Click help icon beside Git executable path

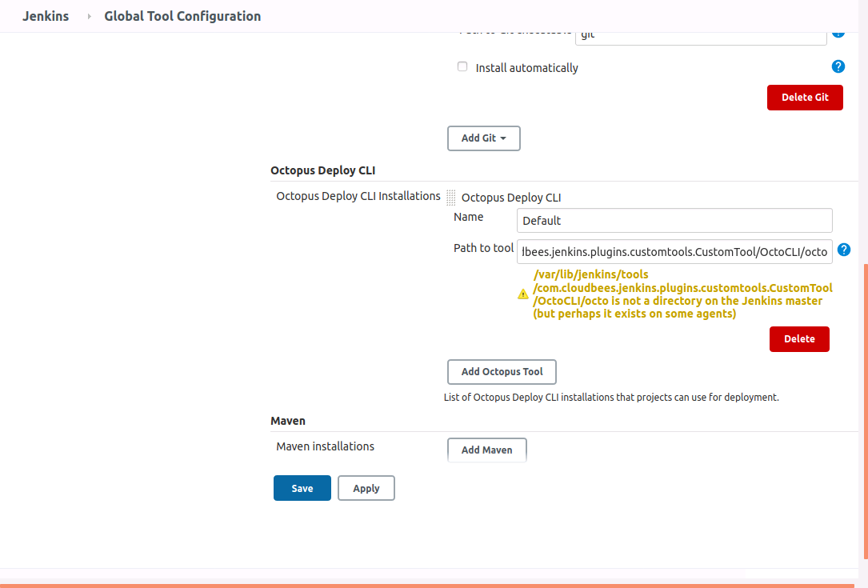click(838, 34)
